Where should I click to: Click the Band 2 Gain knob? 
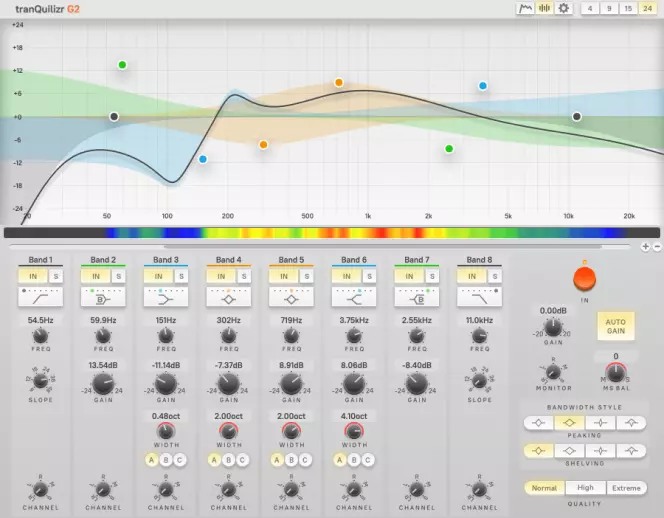[x=103, y=384]
